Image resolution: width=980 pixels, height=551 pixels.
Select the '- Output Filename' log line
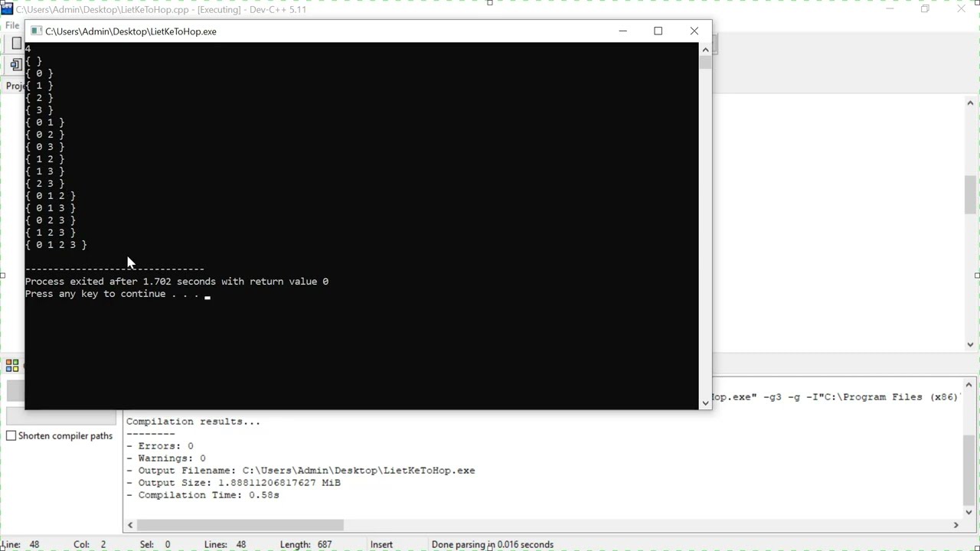click(300, 471)
